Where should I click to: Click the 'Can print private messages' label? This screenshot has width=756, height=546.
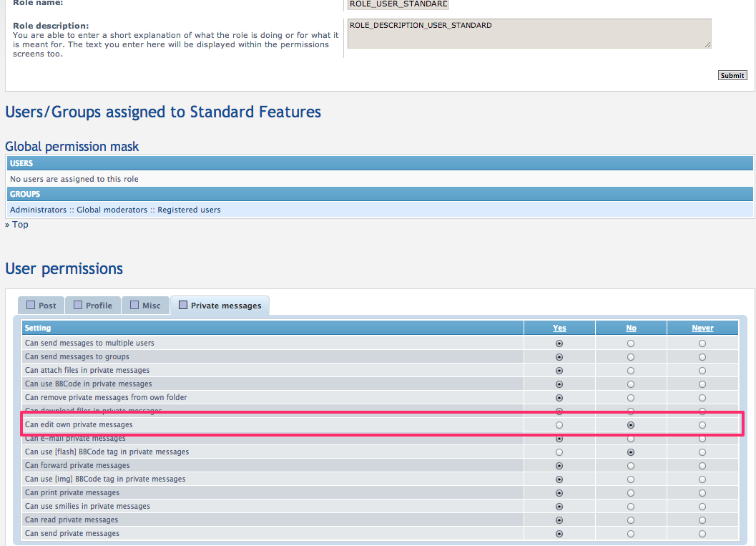(x=72, y=492)
